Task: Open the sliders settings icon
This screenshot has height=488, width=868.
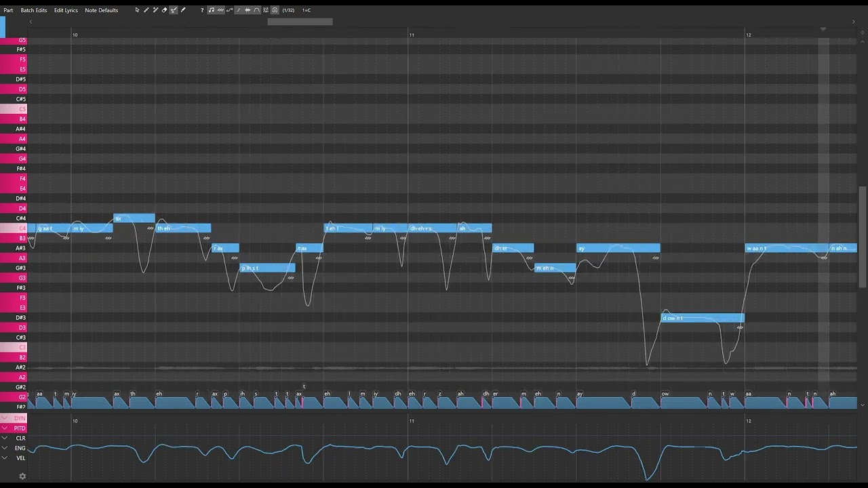Action: 266,10
